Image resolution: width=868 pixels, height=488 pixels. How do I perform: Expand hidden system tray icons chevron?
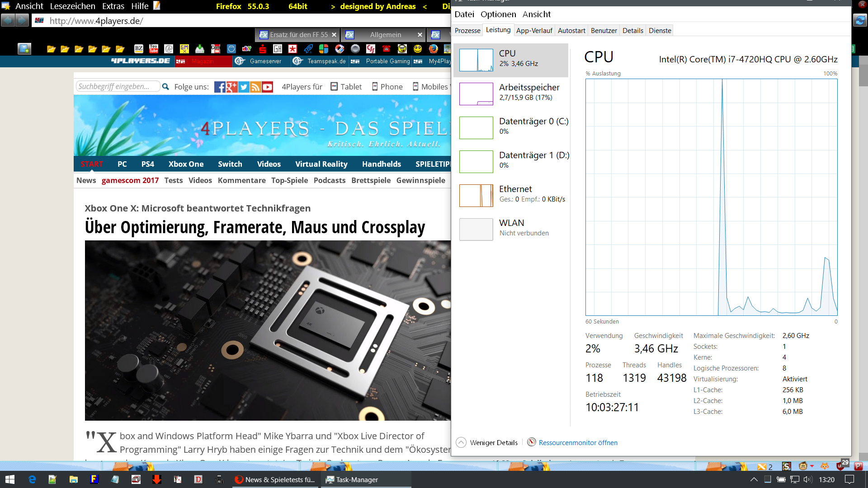[x=754, y=479]
